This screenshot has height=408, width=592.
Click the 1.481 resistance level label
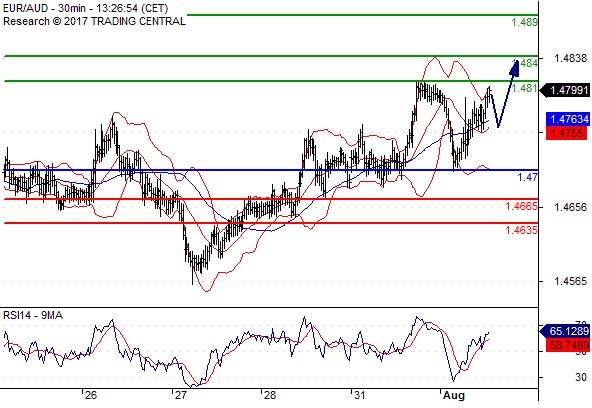click(524, 88)
